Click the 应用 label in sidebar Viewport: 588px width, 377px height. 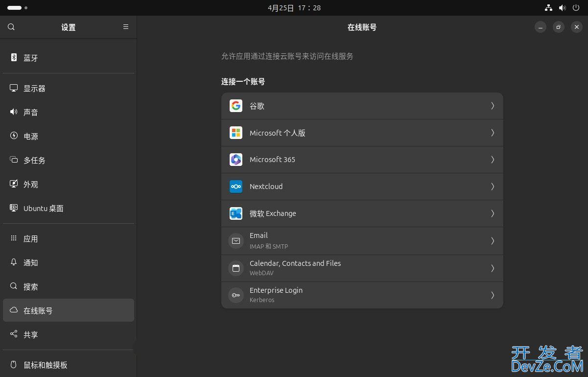pos(31,239)
